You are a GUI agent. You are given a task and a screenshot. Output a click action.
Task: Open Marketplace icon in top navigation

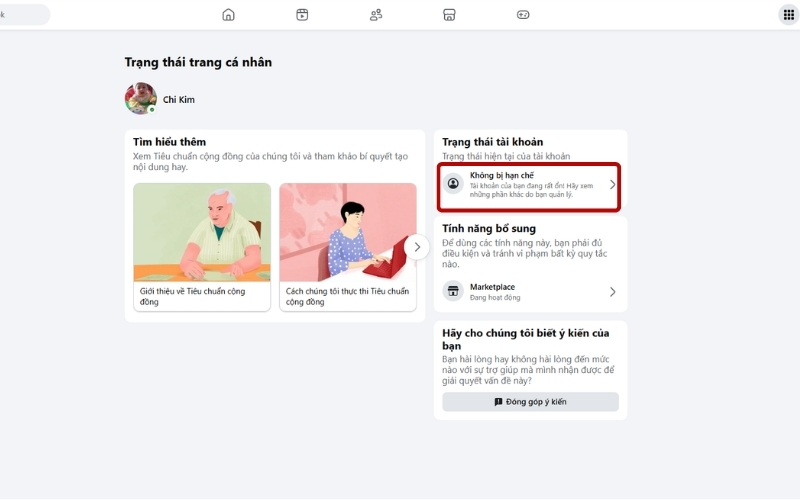(449, 15)
